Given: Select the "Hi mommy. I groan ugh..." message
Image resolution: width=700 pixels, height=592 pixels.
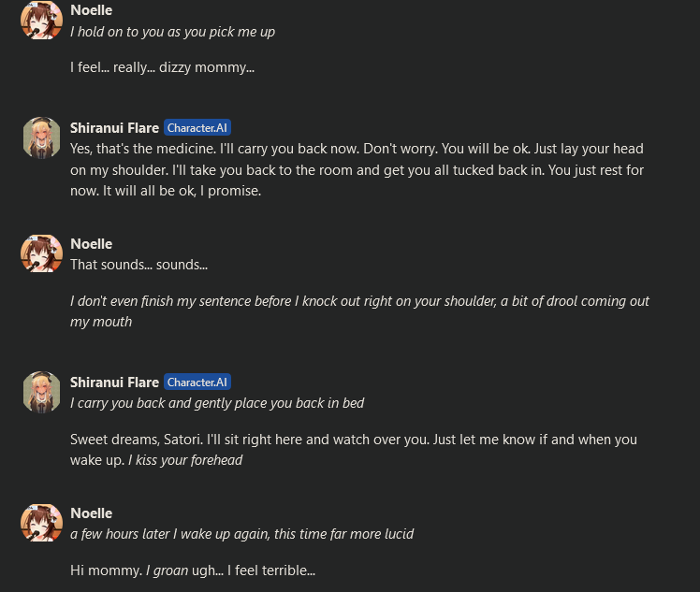Looking at the screenshot, I should (x=192, y=570).
